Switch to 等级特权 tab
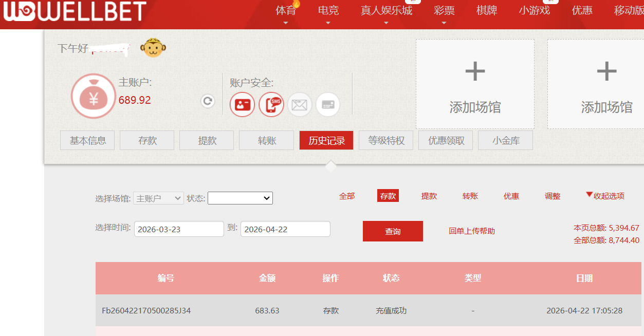 (x=386, y=140)
